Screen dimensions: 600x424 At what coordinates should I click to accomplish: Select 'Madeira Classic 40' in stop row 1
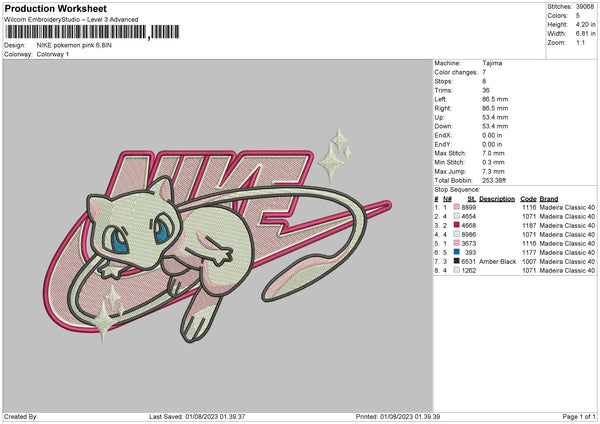pyautogui.click(x=567, y=207)
